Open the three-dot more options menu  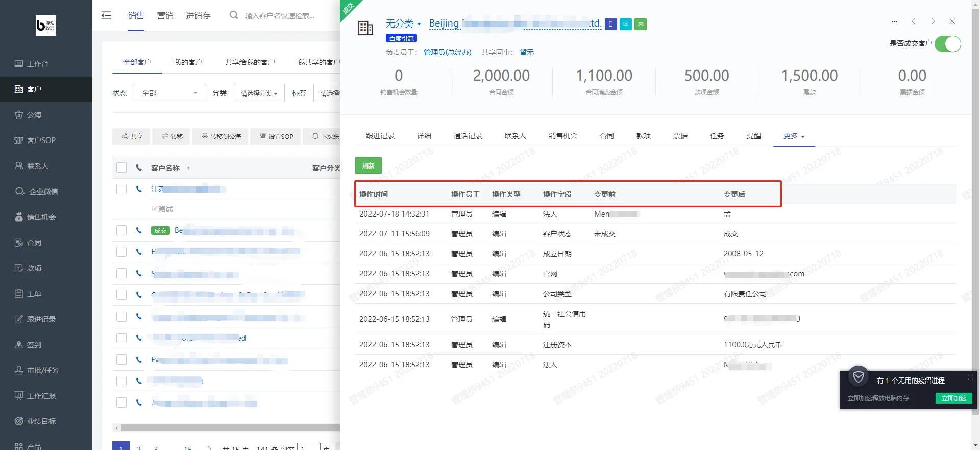[x=894, y=22]
